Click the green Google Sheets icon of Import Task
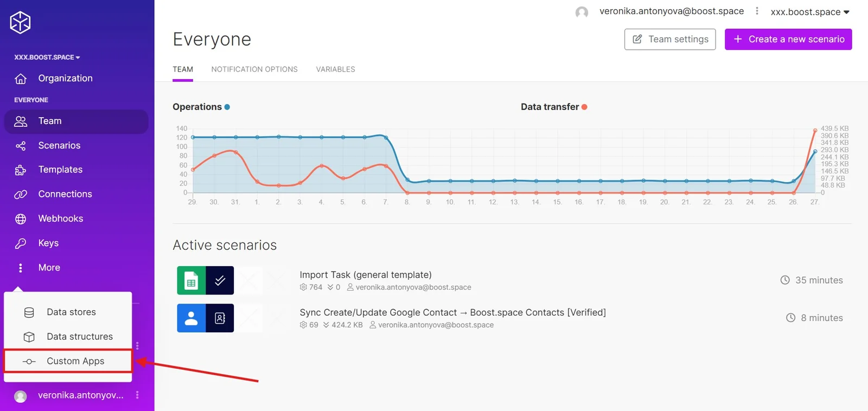This screenshot has width=868, height=411. (x=192, y=280)
